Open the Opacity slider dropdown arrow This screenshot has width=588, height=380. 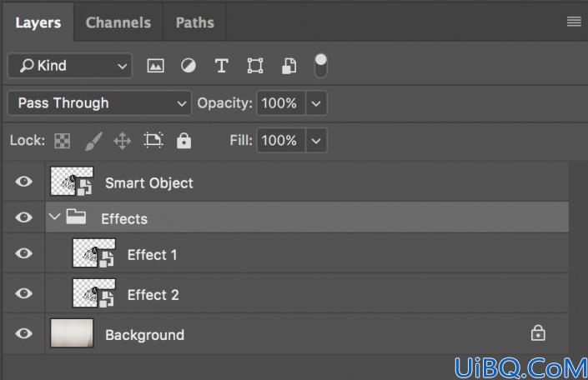(x=316, y=103)
